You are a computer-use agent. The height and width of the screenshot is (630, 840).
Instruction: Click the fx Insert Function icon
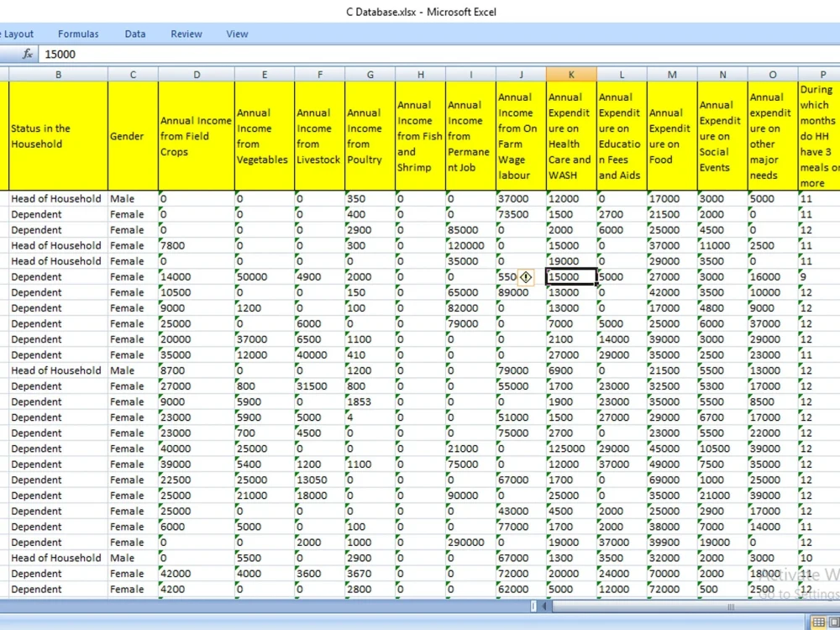(28, 54)
